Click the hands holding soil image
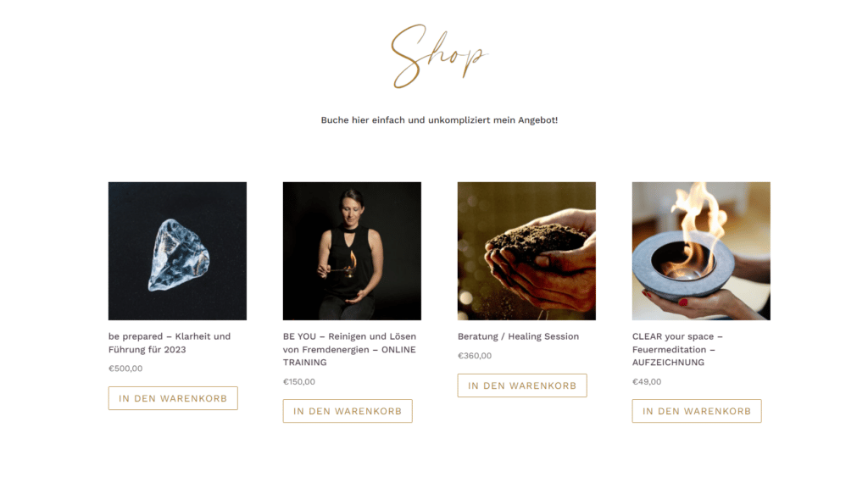868x488 pixels. point(526,251)
